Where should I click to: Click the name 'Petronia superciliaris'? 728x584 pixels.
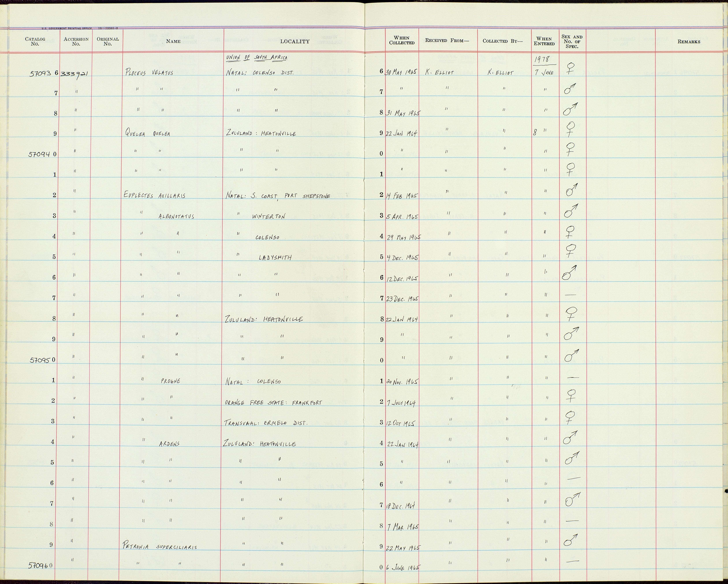(159, 546)
